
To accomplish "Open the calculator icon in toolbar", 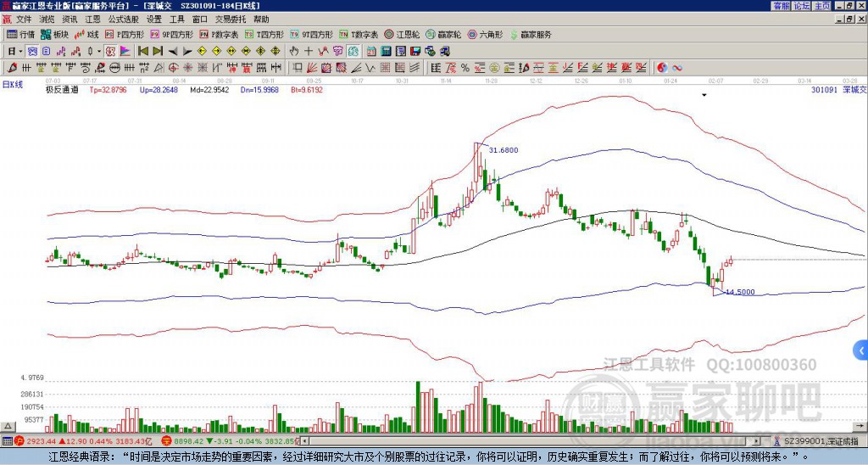I will [x=386, y=52].
